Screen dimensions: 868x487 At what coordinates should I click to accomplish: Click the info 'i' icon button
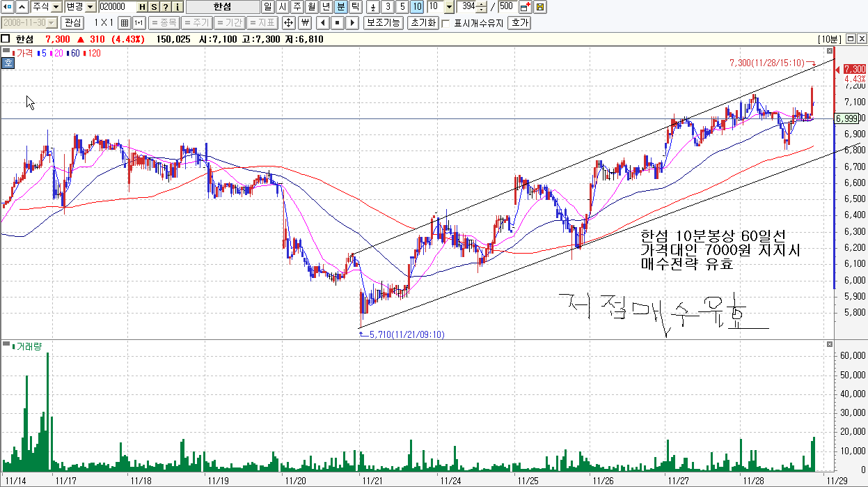click(177, 7)
